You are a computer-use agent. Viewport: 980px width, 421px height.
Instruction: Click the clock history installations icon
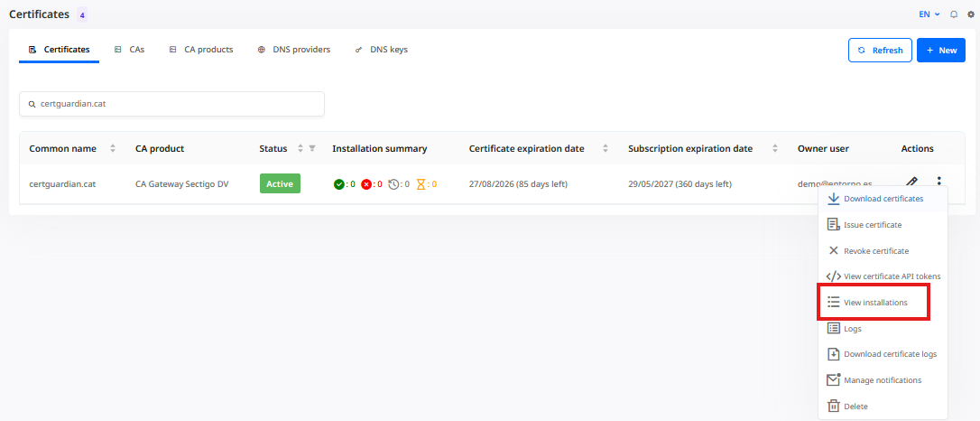point(393,184)
